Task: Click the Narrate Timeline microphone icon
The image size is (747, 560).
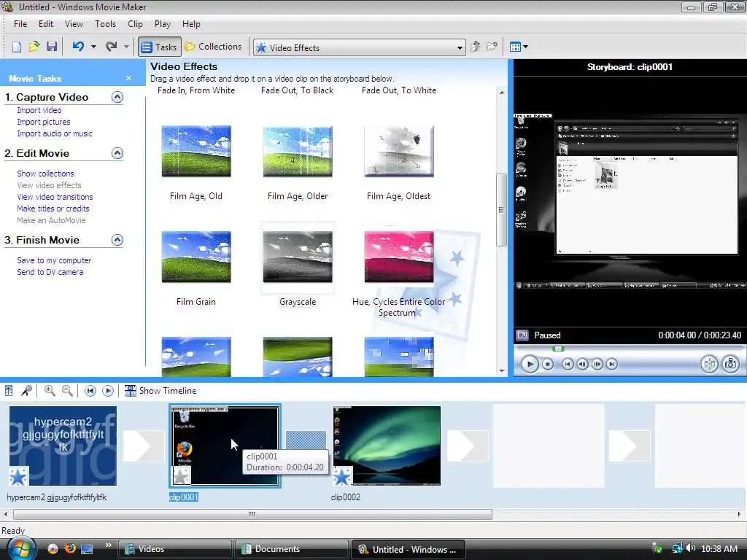Action: click(26, 391)
